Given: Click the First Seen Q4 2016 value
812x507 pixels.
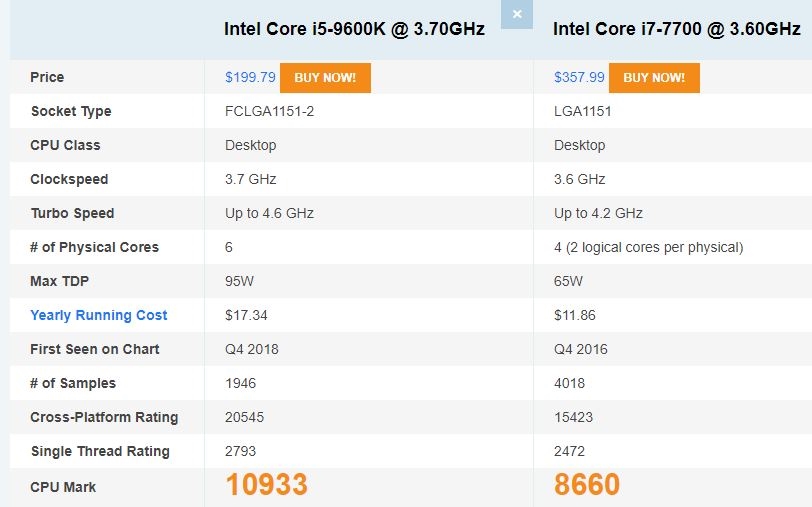Looking at the screenshot, I should [581, 349].
